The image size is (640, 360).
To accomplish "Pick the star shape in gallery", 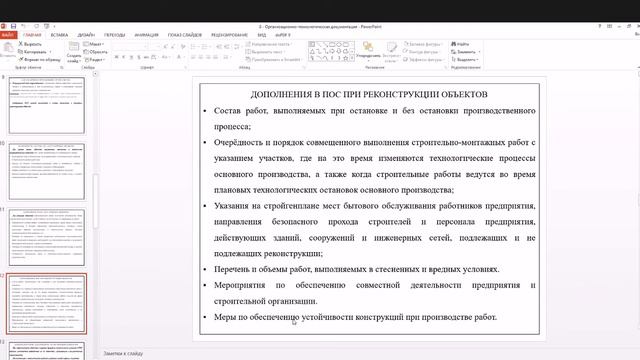I will point(345,58).
